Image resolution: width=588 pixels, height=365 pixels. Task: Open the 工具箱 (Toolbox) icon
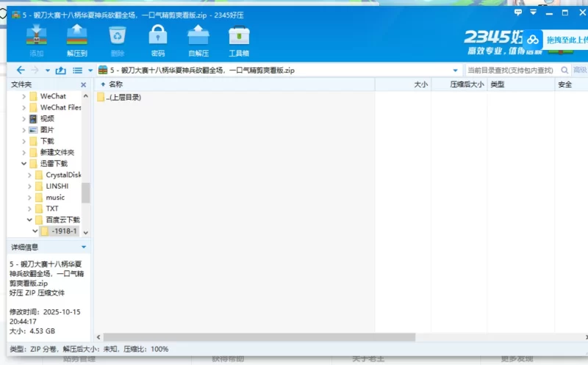(239, 40)
